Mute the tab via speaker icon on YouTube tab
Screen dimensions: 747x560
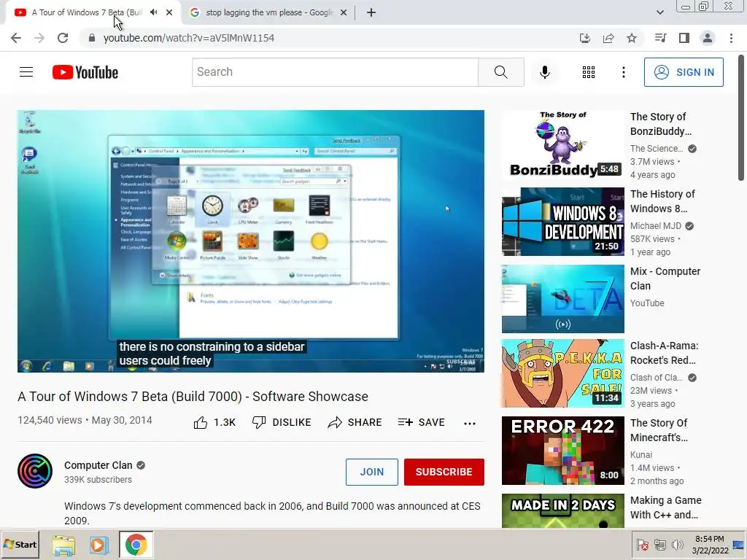click(x=153, y=12)
